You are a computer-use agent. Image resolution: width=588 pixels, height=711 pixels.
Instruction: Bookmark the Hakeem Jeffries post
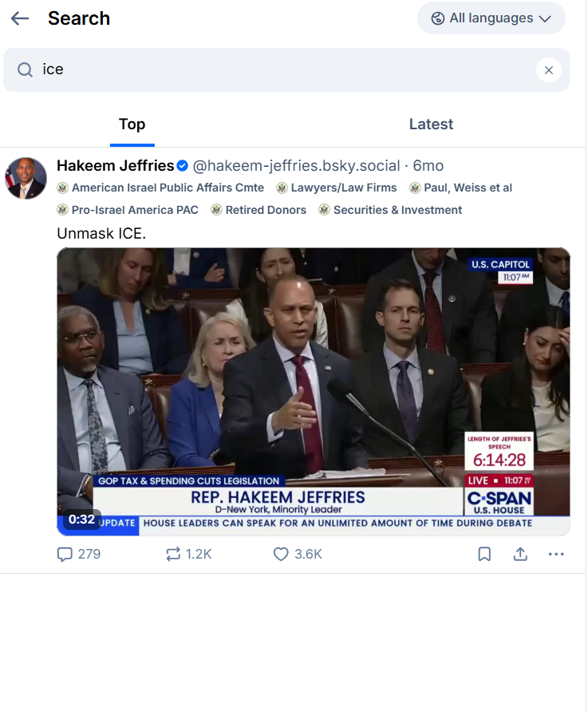(484, 554)
